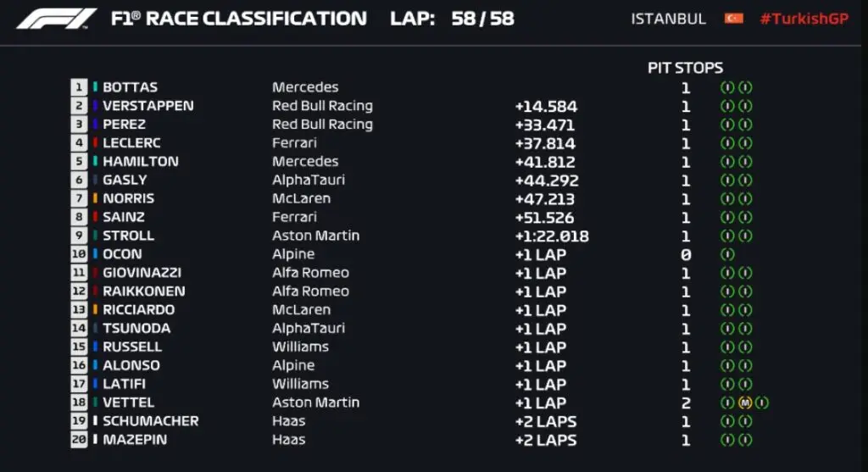Screen dimensions: 868x472
Task: Click the last tyre icon in Mazepin's row
Action: (x=745, y=440)
